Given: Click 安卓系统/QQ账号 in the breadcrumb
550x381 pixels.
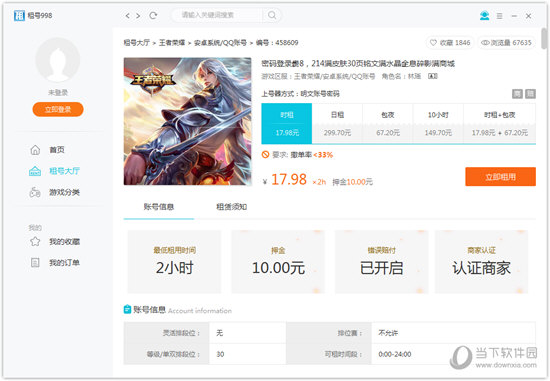Looking at the screenshot, I should pyautogui.click(x=220, y=43).
